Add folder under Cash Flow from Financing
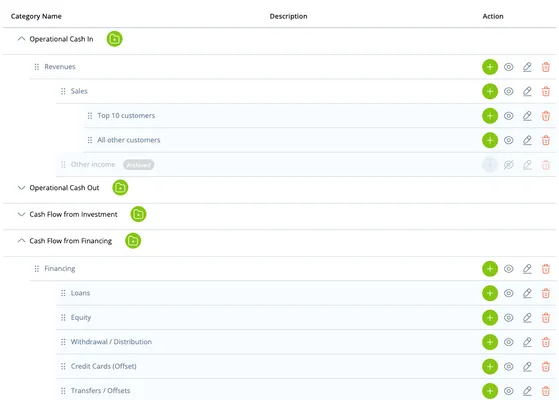Image resolution: width=559 pixels, height=400 pixels. pos(133,241)
